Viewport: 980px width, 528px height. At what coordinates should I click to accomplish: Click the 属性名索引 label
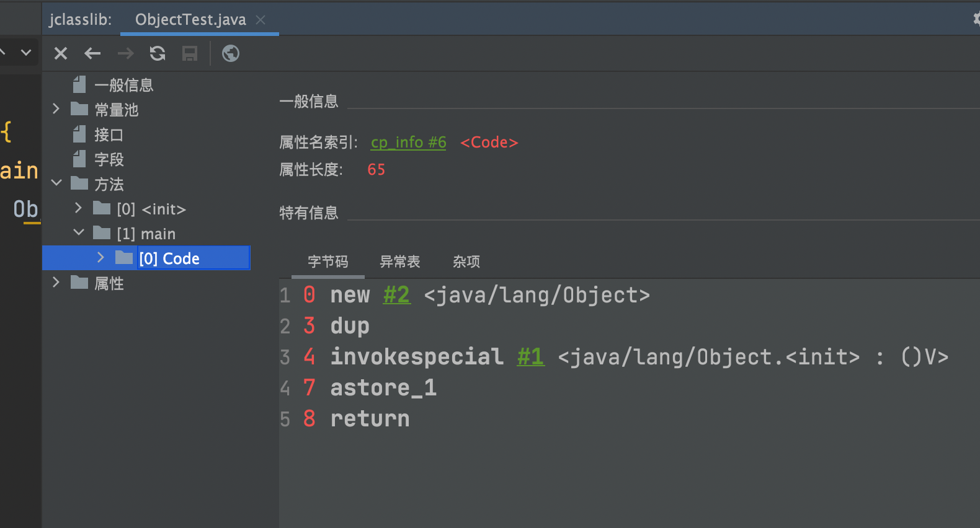[318, 143]
